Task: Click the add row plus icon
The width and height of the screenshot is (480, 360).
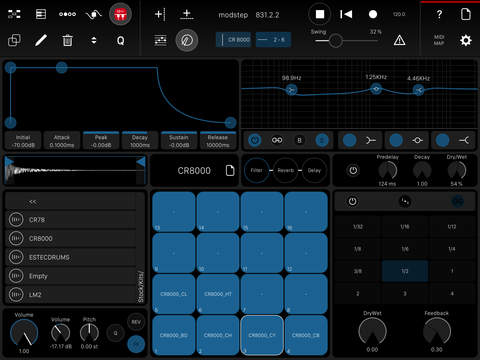Action: click(x=187, y=14)
